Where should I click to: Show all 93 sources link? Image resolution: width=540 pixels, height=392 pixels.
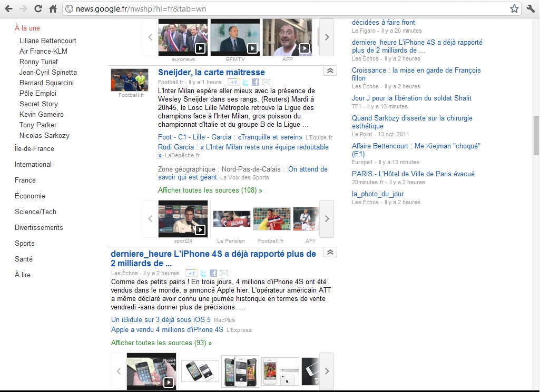click(161, 343)
